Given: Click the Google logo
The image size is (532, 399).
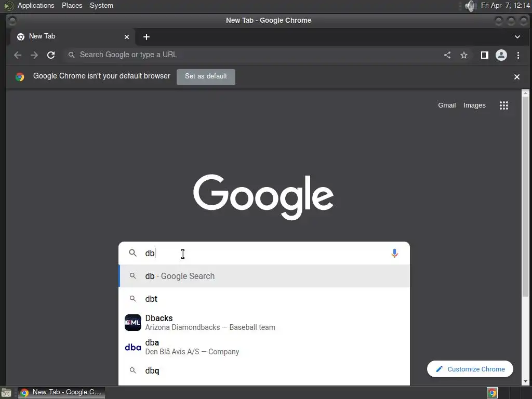Looking at the screenshot, I should (263, 197).
